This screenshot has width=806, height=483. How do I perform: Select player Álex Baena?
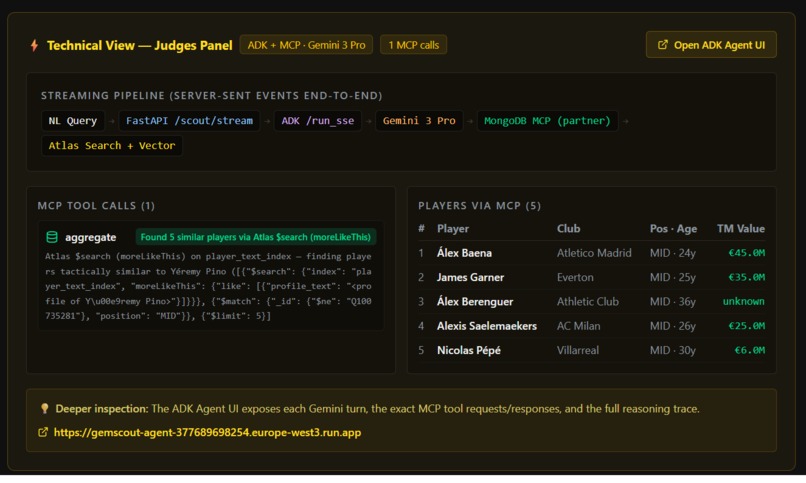tap(464, 253)
